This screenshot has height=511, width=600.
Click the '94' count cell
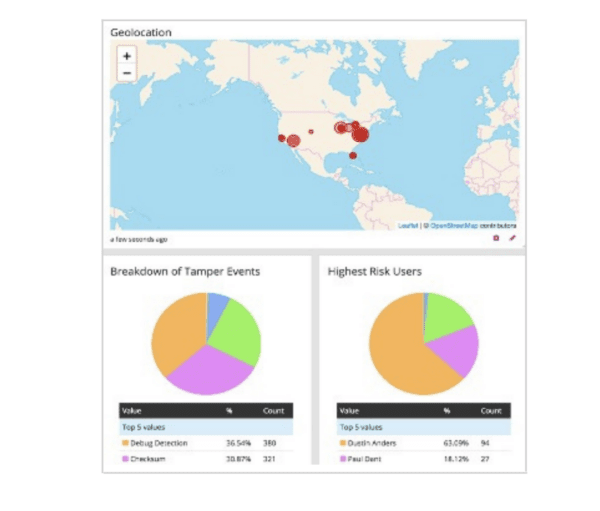tap(485, 443)
